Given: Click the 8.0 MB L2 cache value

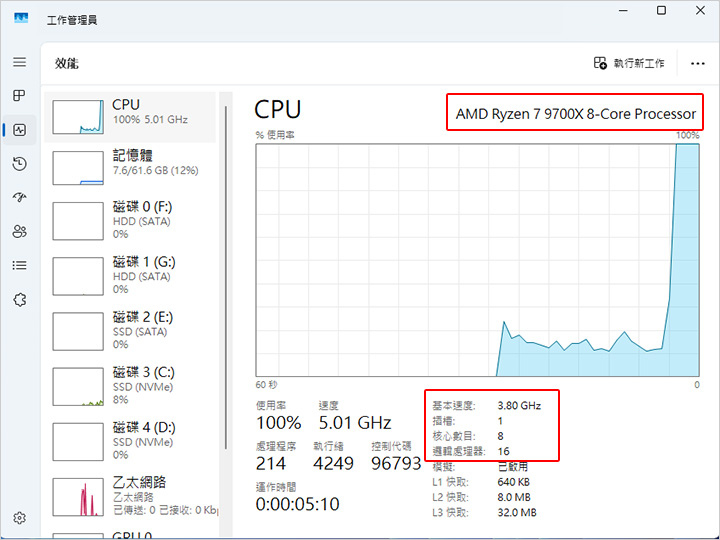Looking at the screenshot, I should (x=514, y=497).
